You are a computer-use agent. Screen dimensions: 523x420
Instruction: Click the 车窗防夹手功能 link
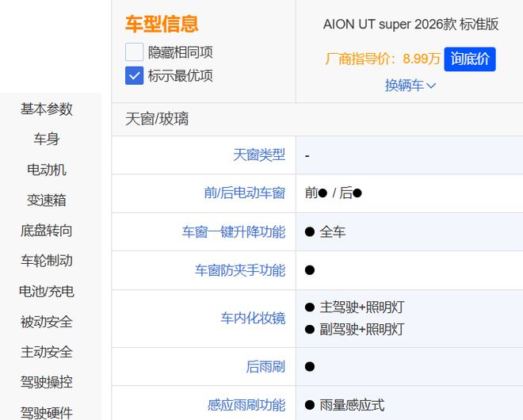[x=240, y=270]
